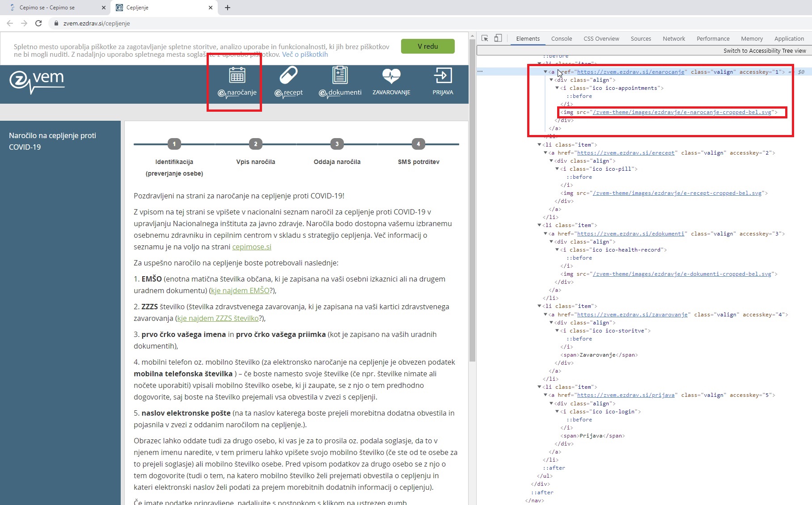Click the scrollbar up arrow of the page
Image resolution: width=812 pixels, height=505 pixels.
pyautogui.click(x=472, y=35)
